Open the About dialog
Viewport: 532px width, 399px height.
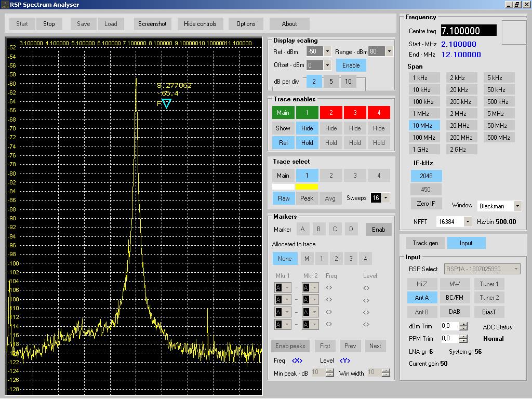tap(289, 24)
